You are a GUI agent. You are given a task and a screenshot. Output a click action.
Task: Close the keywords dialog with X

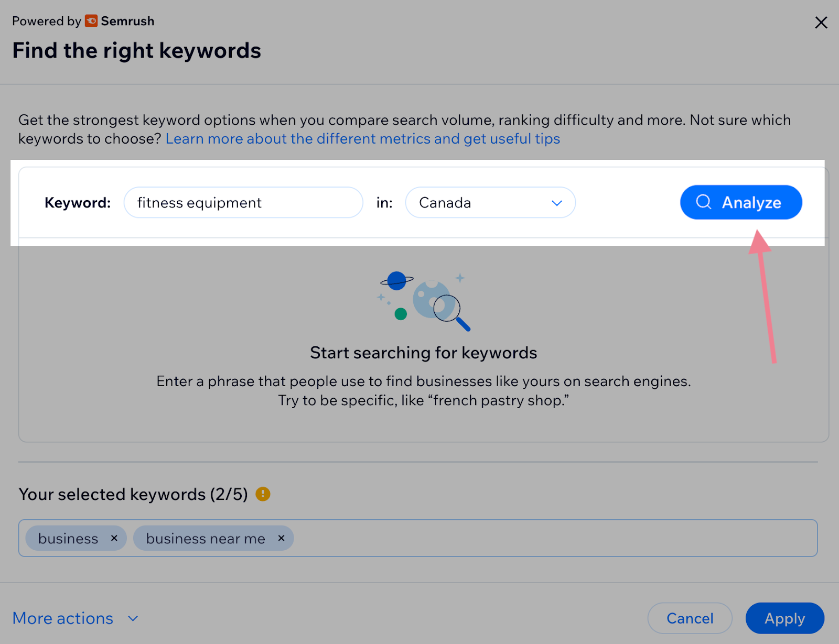pos(821,23)
